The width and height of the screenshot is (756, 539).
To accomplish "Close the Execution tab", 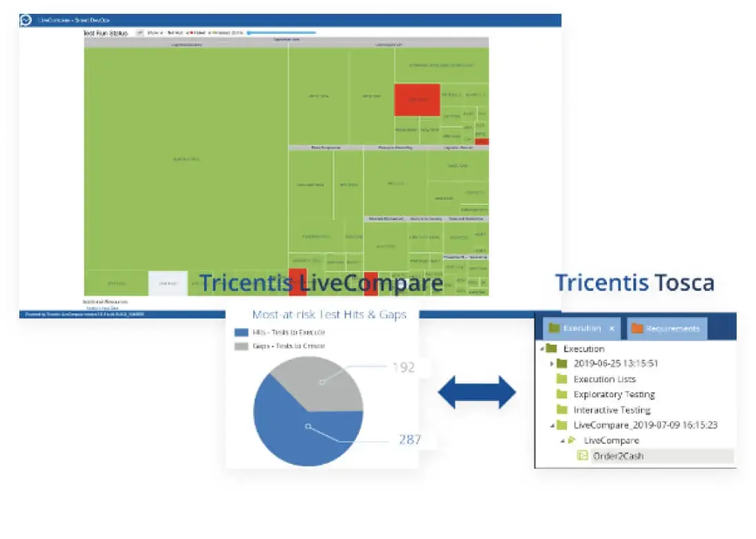I will 612,329.
